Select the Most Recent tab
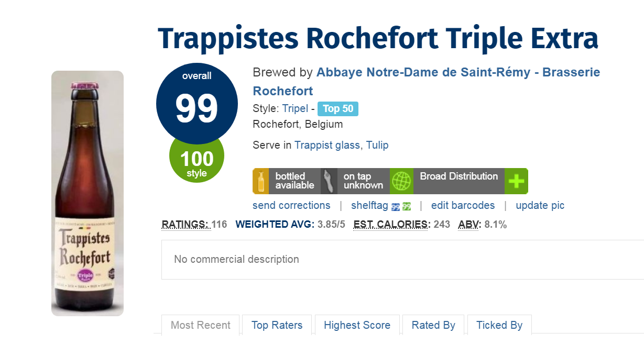644x345 pixels. pos(200,325)
